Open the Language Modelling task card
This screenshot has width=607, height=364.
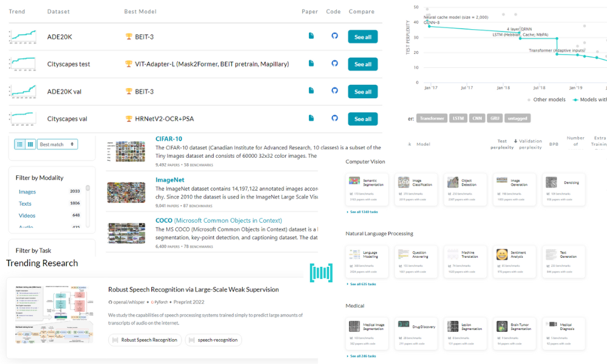pyautogui.click(x=367, y=261)
